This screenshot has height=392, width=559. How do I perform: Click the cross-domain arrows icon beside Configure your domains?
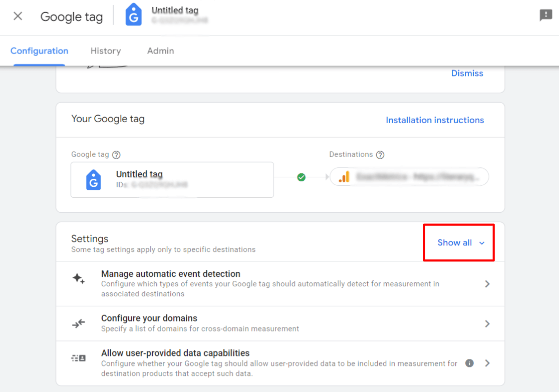coord(79,323)
